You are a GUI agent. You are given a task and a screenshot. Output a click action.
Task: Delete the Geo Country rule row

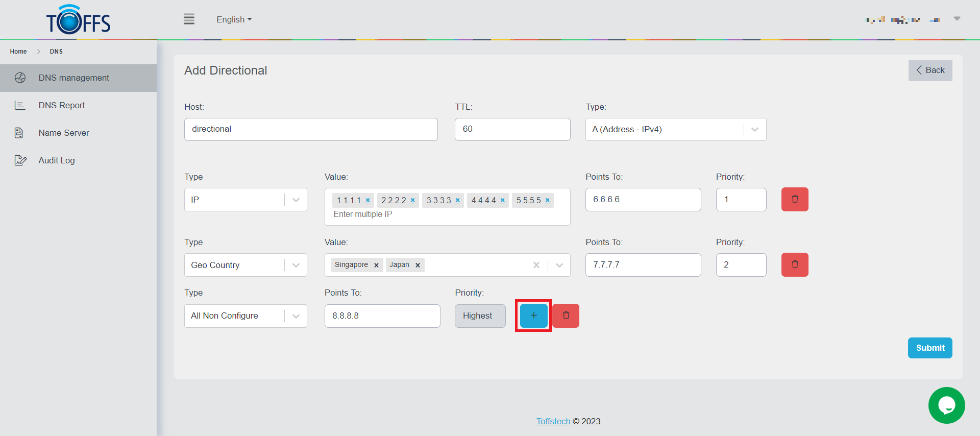(794, 264)
